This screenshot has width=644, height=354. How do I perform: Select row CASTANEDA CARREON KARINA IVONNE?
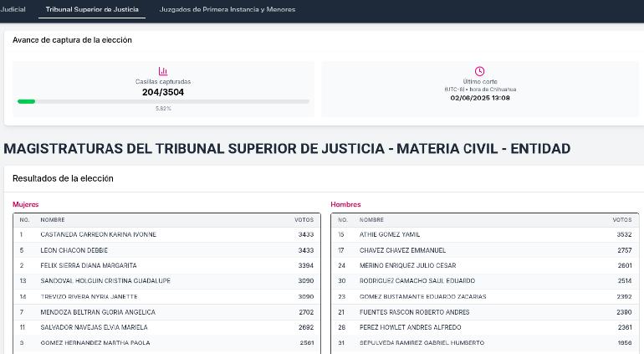[x=98, y=234]
